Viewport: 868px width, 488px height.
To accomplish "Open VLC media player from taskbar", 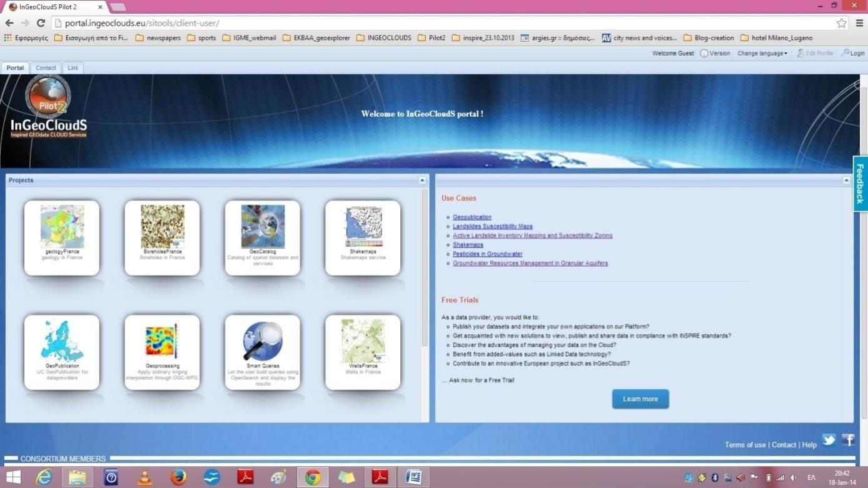I will (144, 477).
